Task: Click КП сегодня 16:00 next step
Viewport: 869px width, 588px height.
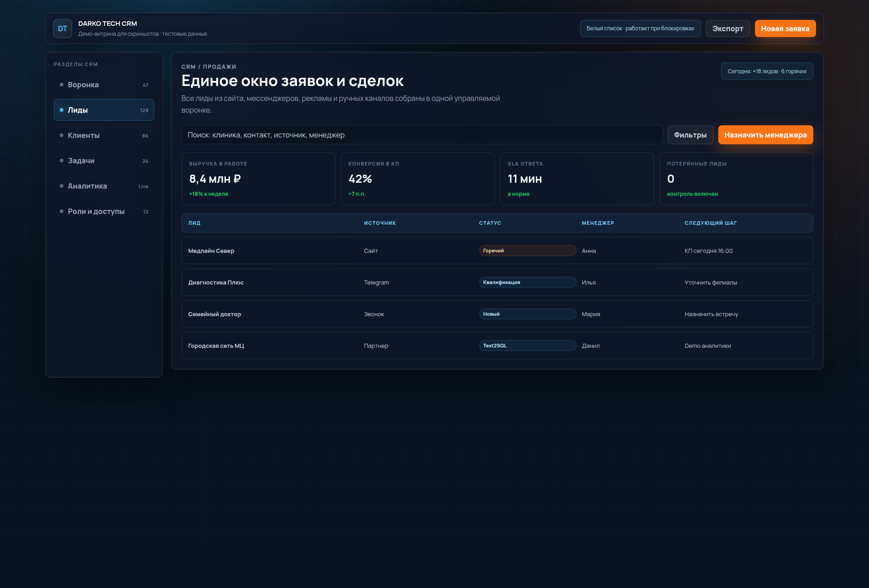Action: tap(708, 251)
